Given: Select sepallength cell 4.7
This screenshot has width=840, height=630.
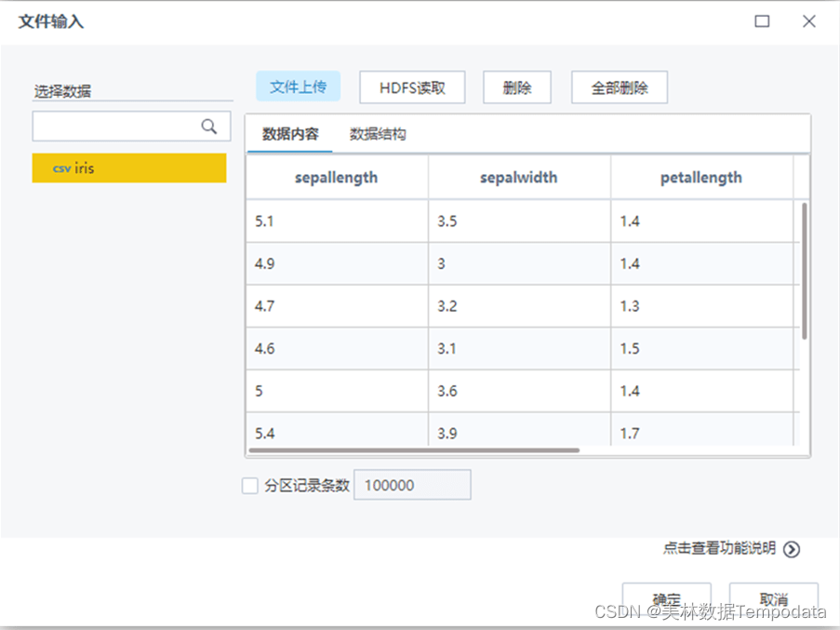Looking at the screenshot, I should [337, 306].
